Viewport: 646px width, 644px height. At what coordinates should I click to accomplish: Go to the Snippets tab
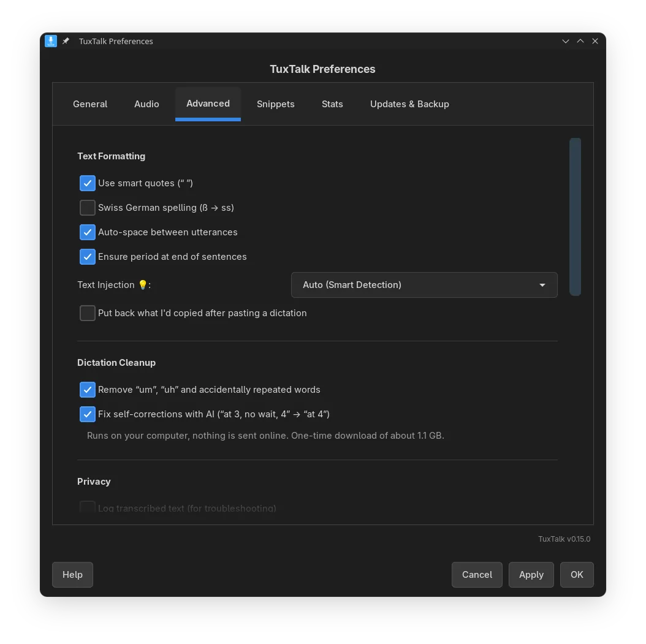pos(276,104)
